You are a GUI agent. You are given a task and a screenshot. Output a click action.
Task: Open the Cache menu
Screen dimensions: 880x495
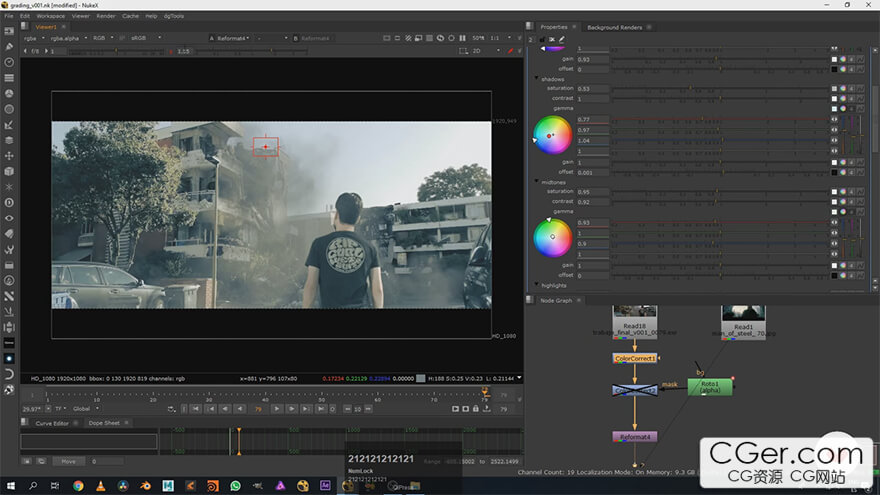point(130,16)
